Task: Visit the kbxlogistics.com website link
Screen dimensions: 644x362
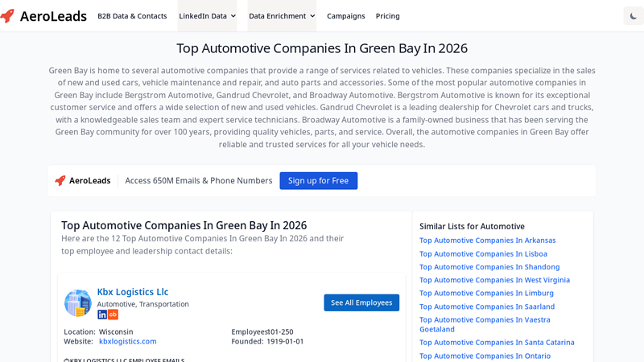Action: tap(128, 341)
